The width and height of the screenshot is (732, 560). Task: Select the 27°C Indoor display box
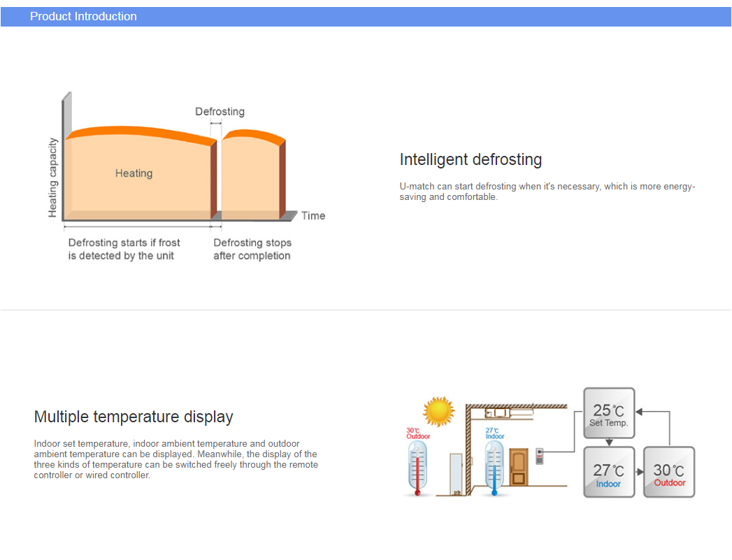coord(609,473)
